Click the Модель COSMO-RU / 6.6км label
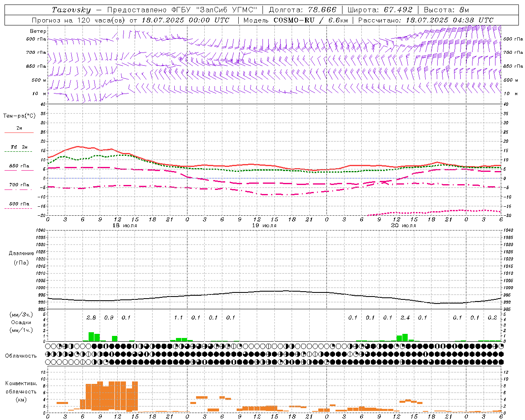The image size is (525, 420). tap(296, 20)
